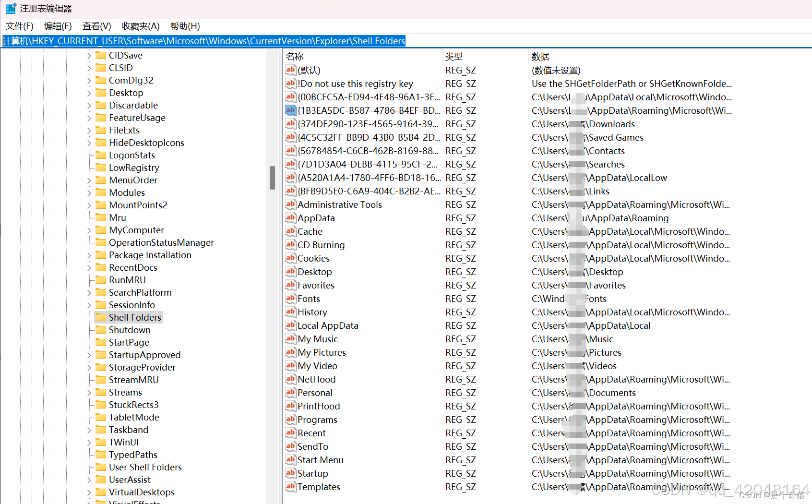
Task: Click the string icon next to AppData value
Action: pos(290,218)
